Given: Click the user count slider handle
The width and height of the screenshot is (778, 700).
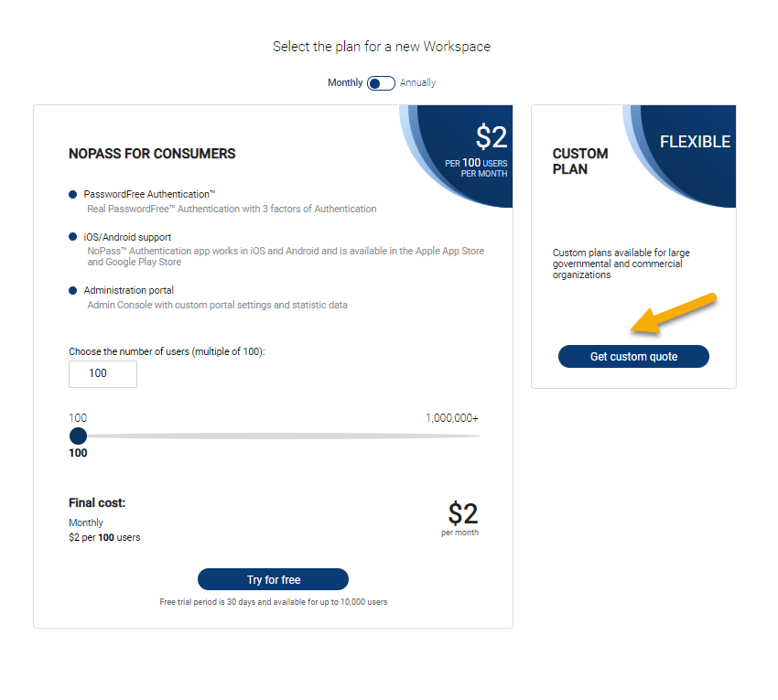Looking at the screenshot, I should 79,436.
